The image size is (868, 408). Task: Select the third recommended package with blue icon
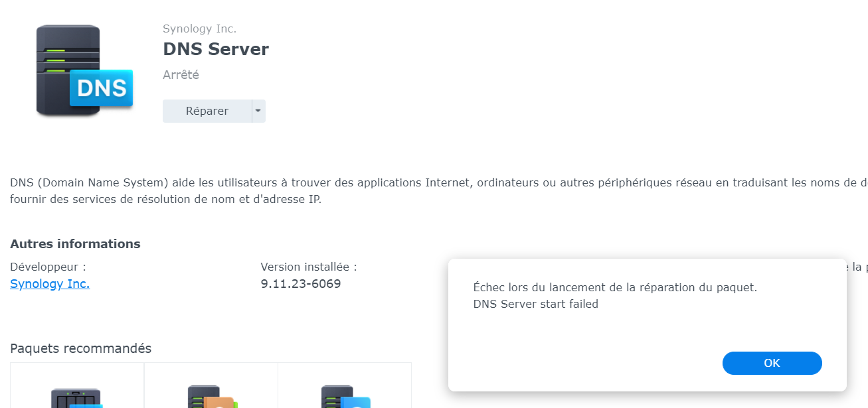coord(345,385)
